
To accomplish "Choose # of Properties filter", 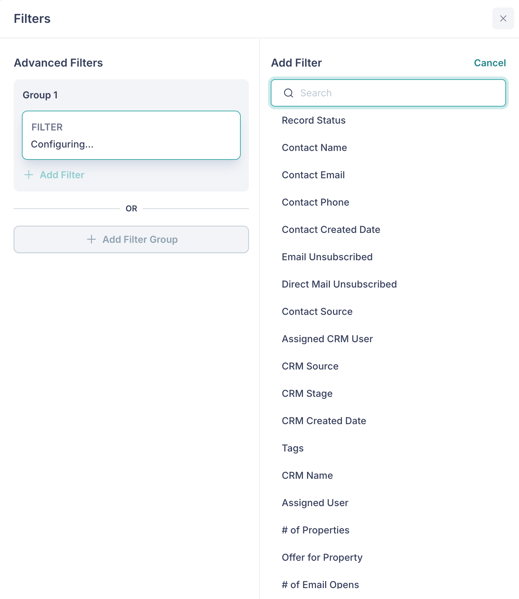I will (x=315, y=530).
